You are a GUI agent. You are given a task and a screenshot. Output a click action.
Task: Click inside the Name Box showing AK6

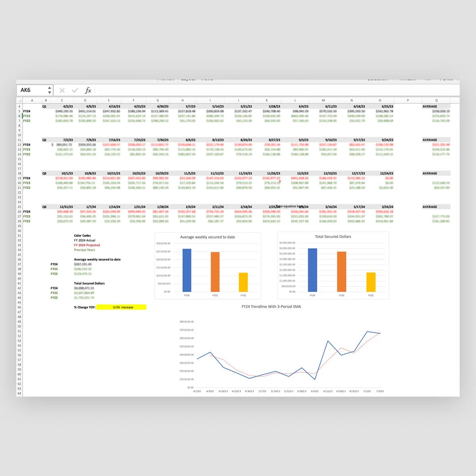pos(32,90)
